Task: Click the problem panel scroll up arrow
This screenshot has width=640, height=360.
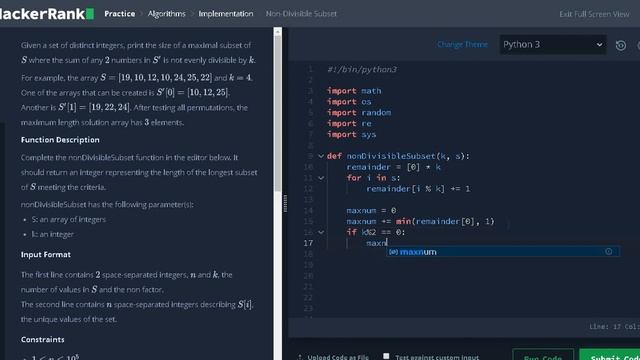Action: [278, 31]
